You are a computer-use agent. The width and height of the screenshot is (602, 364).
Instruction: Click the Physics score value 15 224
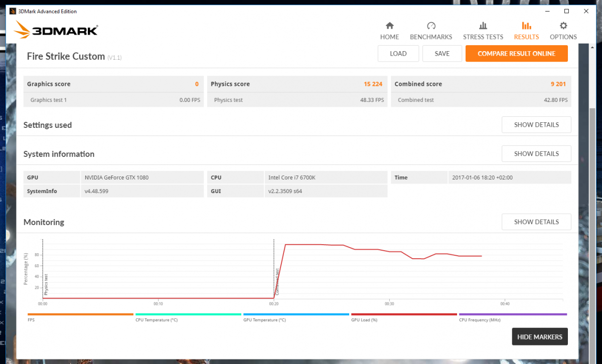pyautogui.click(x=374, y=84)
